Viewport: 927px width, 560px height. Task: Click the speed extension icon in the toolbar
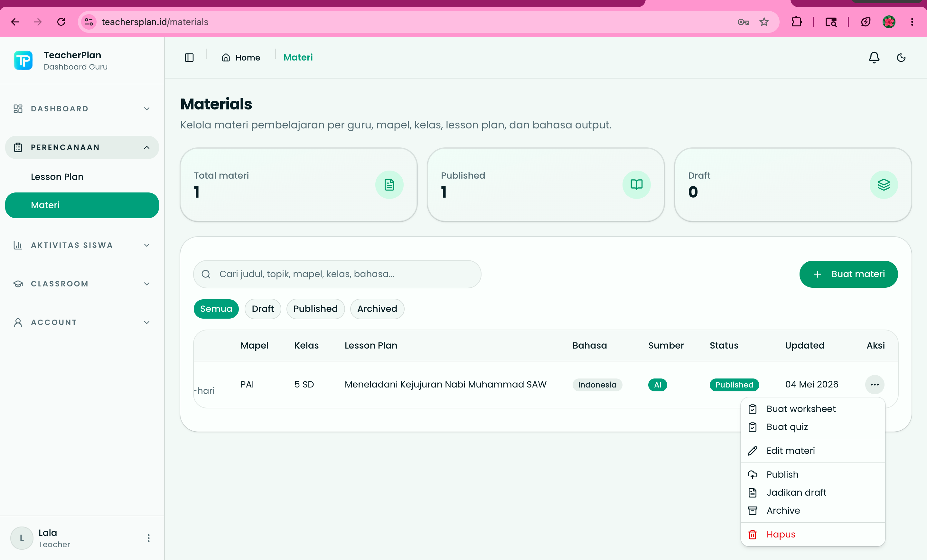tap(865, 22)
